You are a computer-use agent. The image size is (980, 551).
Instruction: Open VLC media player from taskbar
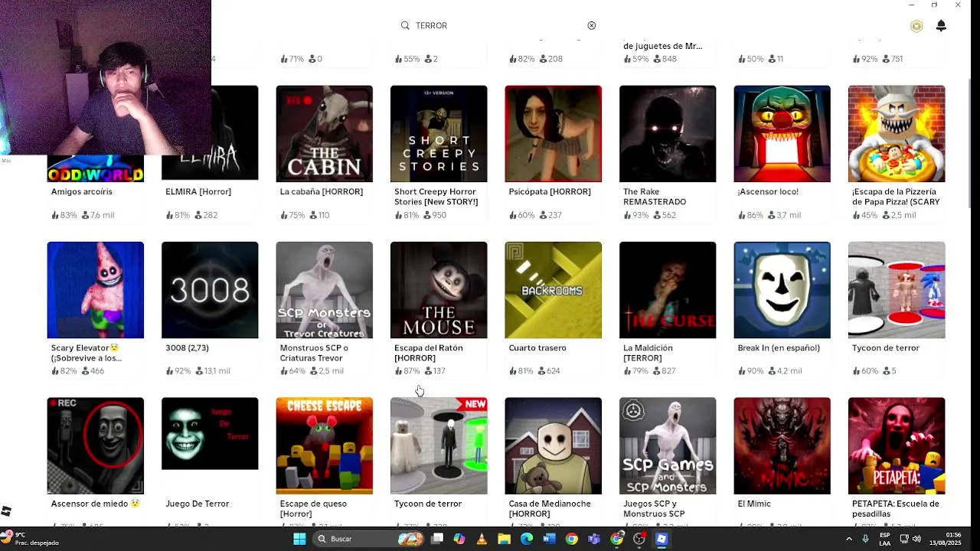tap(482, 539)
